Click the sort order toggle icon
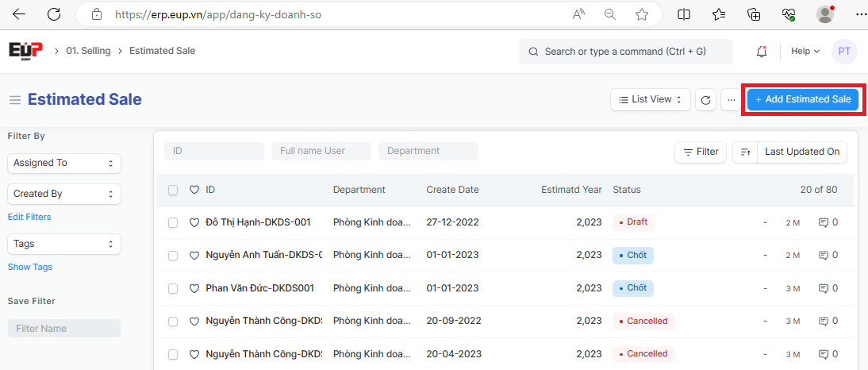The height and width of the screenshot is (370, 868). 745,152
